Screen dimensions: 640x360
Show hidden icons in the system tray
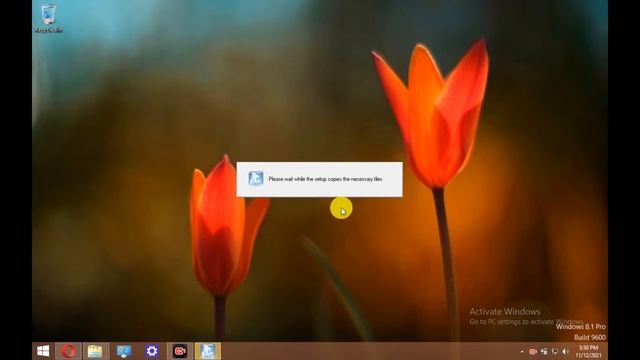coord(522,351)
